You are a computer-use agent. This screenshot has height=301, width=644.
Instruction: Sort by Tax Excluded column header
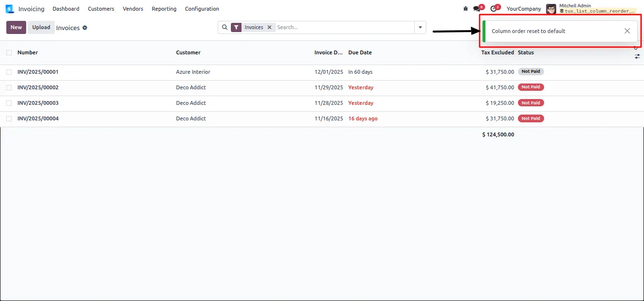pyautogui.click(x=498, y=52)
